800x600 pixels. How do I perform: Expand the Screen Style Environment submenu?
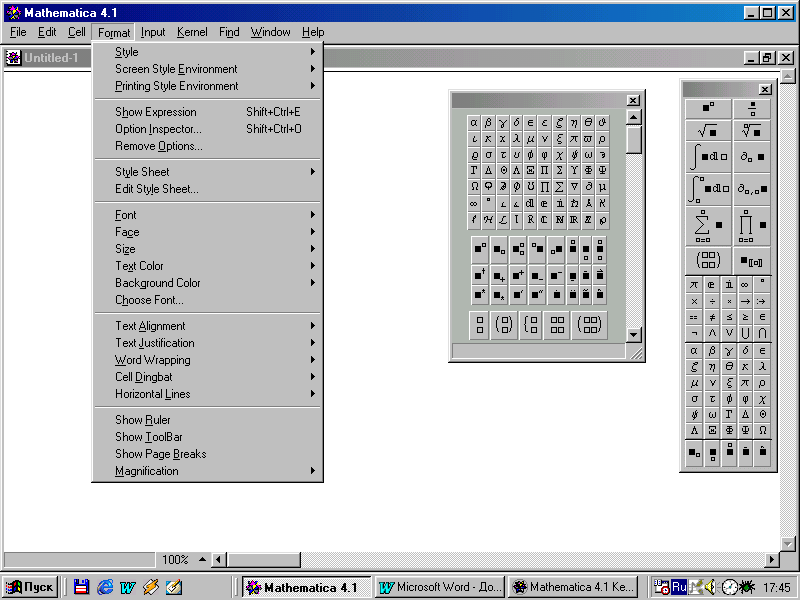(207, 69)
